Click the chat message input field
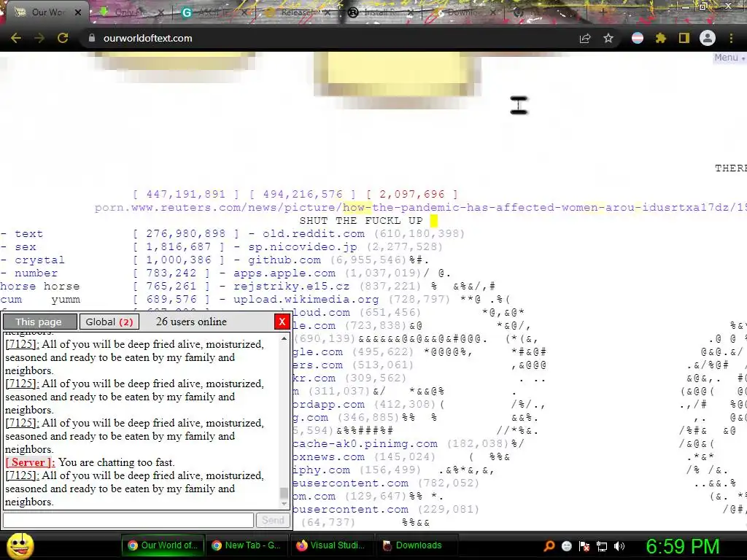Image resolution: width=747 pixels, height=560 pixels. 128,521
